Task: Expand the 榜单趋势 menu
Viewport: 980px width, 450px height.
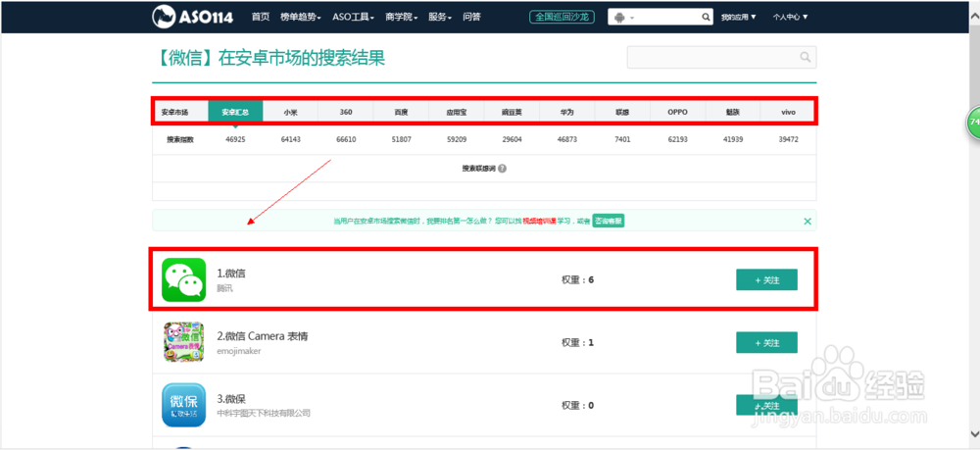Action: point(301,17)
